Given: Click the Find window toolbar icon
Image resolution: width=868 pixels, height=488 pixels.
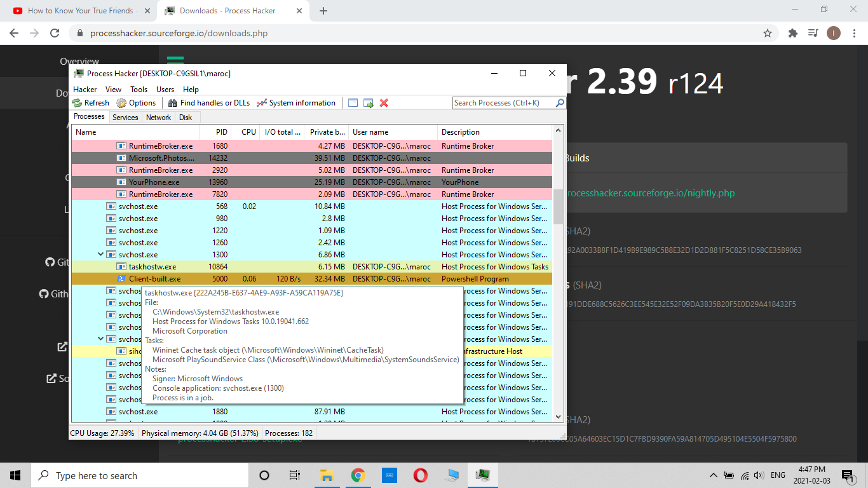Looking at the screenshot, I should point(353,103).
